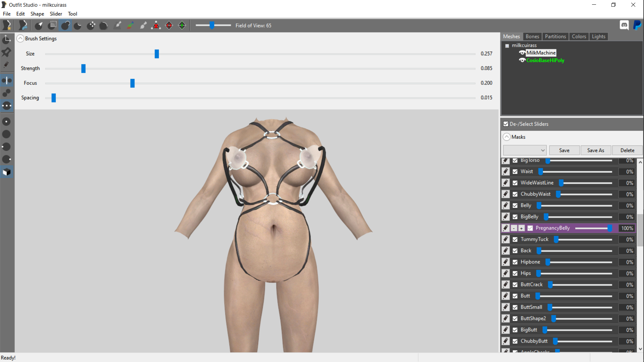Image resolution: width=644 pixels, height=362 pixels.
Task: Open the Edit menu
Action: click(20, 14)
